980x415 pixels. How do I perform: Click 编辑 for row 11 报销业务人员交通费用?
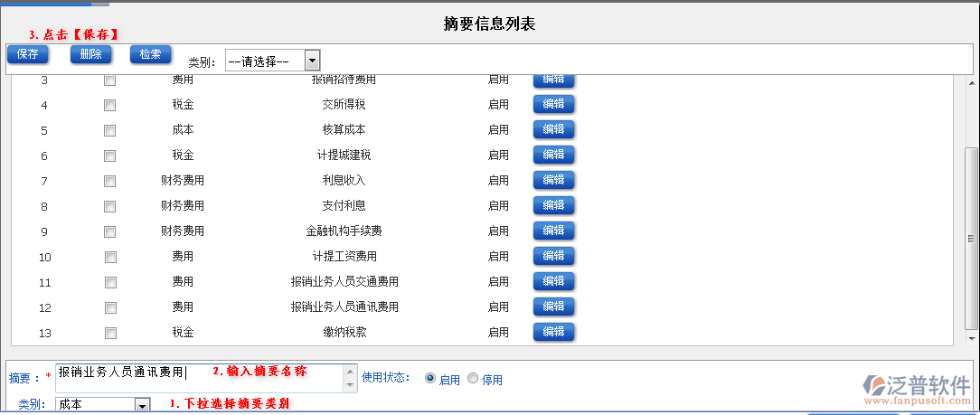tap(553, 281)
